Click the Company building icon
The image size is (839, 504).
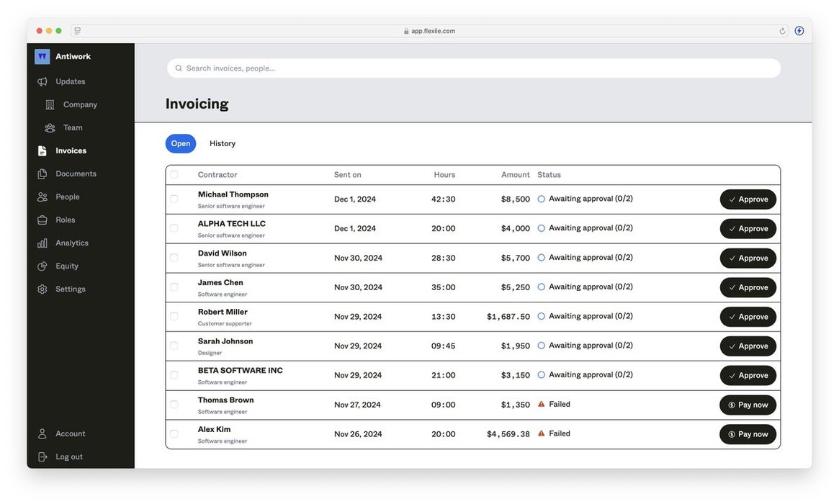click(x=50, y=105)
